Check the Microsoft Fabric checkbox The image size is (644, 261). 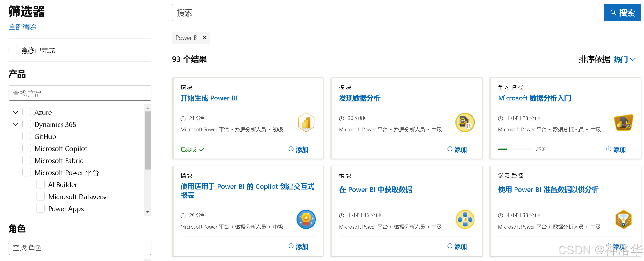click(x=26, y=160)
